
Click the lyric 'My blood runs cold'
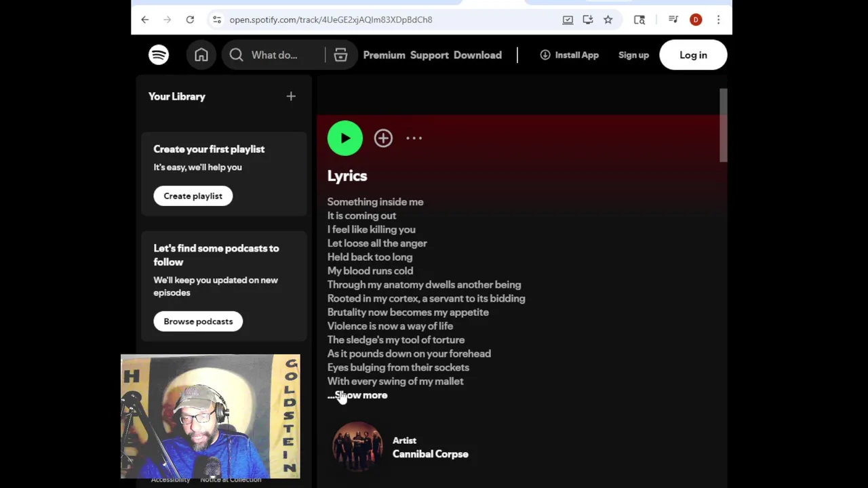point(370,271)
